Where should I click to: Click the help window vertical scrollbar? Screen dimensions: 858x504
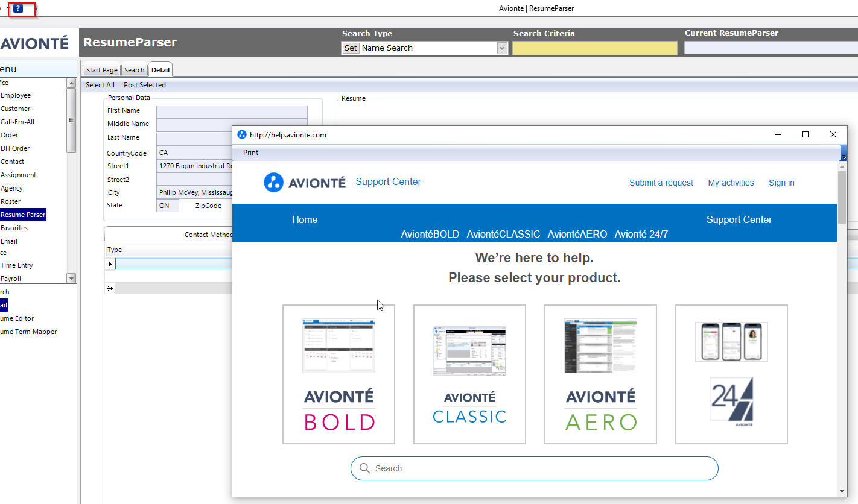coord(842,196)
